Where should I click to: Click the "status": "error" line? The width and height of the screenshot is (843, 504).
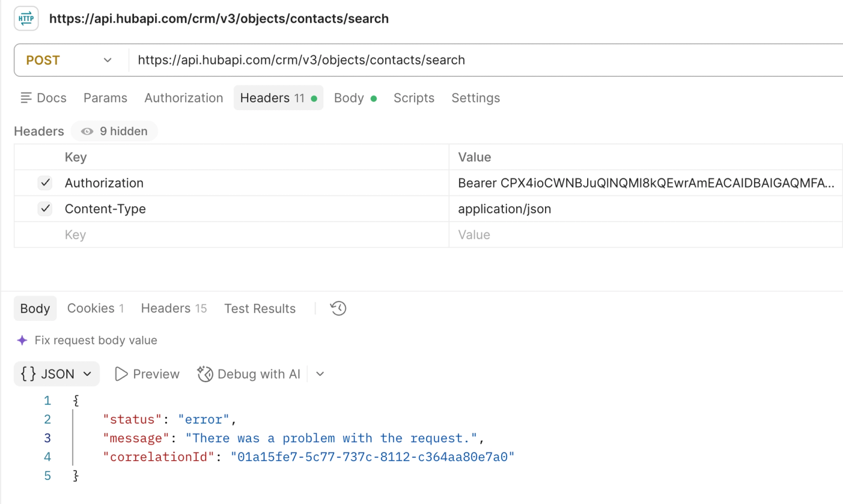click(x=169, y=419)
